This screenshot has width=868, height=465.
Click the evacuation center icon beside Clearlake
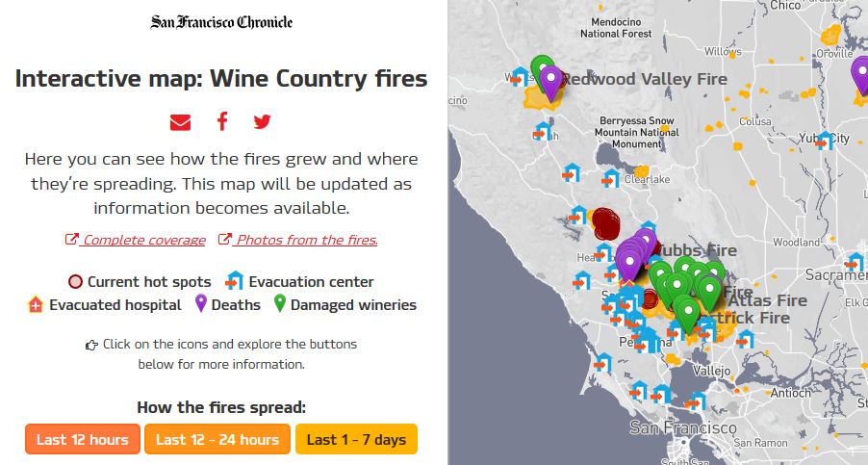tap(611, 178)
